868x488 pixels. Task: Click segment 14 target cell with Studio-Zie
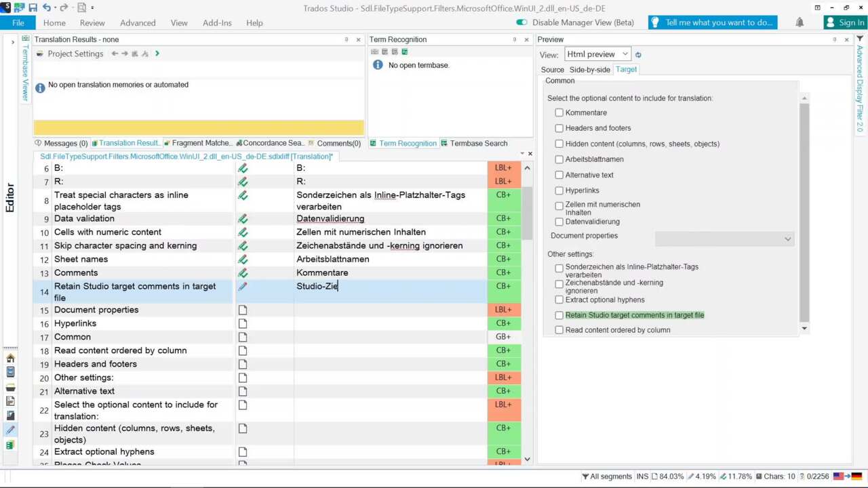coord(390,291)
